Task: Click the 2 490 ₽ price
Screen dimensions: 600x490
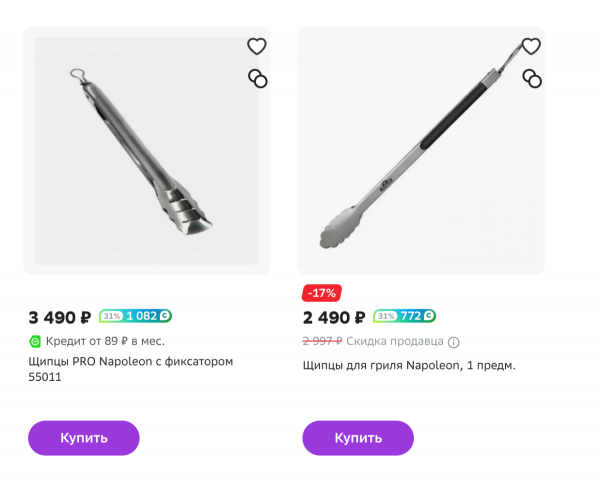Action: [x=334, y=318]
